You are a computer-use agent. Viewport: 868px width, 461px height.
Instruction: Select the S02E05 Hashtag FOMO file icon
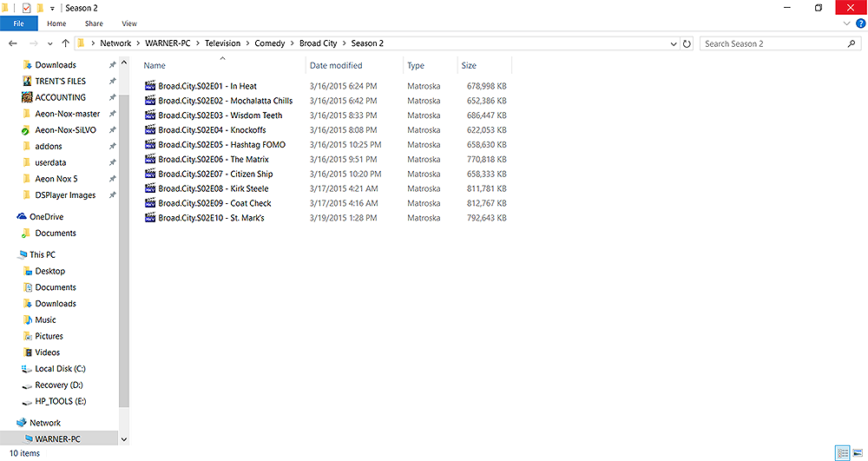pos(150,144)
